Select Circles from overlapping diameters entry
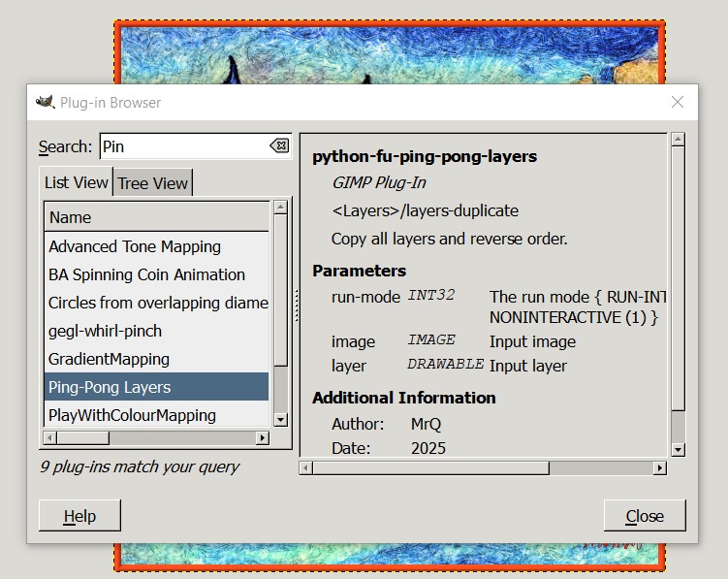 156,303
